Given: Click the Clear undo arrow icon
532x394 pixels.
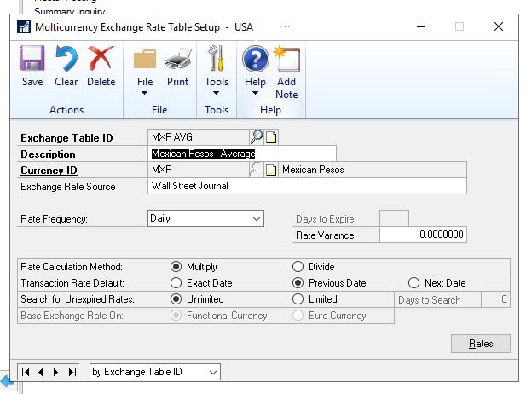Looking at the screenshot, I should point(66,61).
